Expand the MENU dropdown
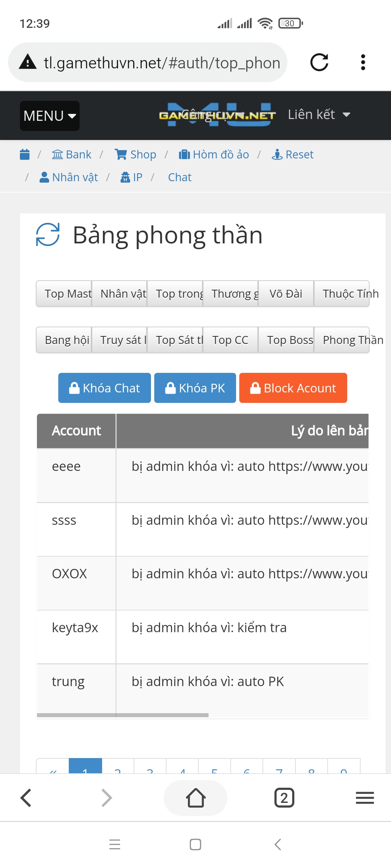The image size is (391, 868). pos(50,116)
